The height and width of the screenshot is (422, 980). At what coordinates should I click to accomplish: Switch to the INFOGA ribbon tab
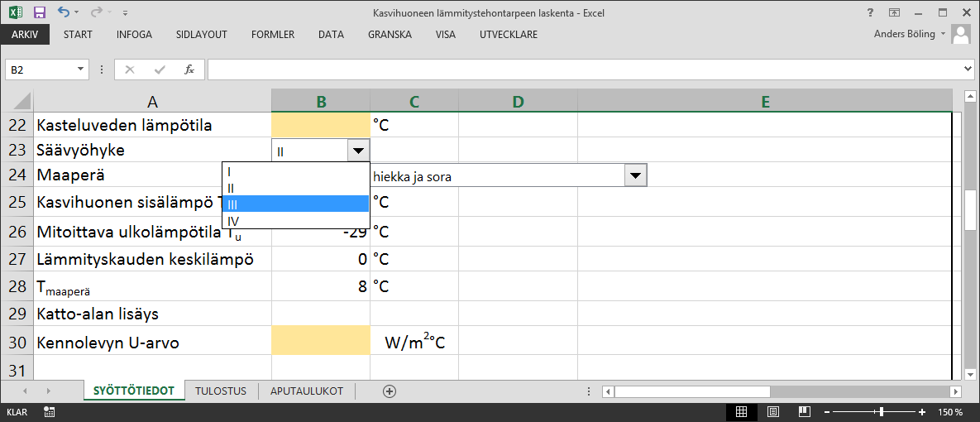[134, 35]
